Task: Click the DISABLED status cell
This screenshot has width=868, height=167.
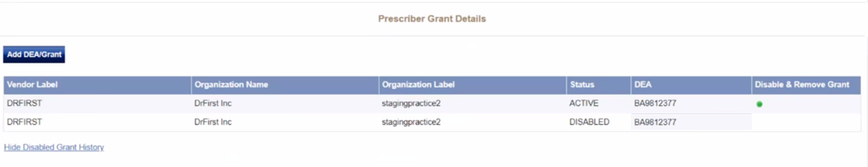Action: (589, 122)
